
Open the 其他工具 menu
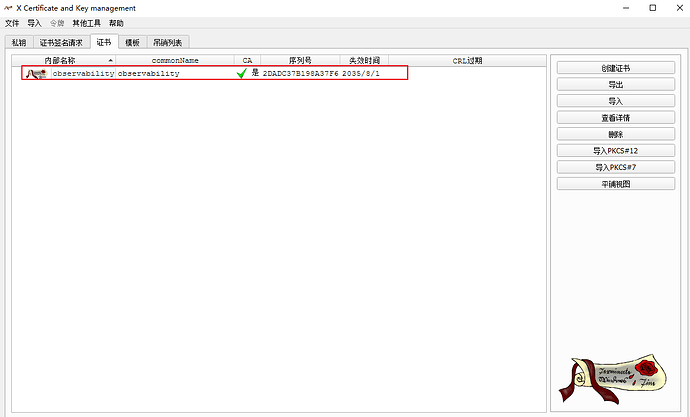[86, 22]
